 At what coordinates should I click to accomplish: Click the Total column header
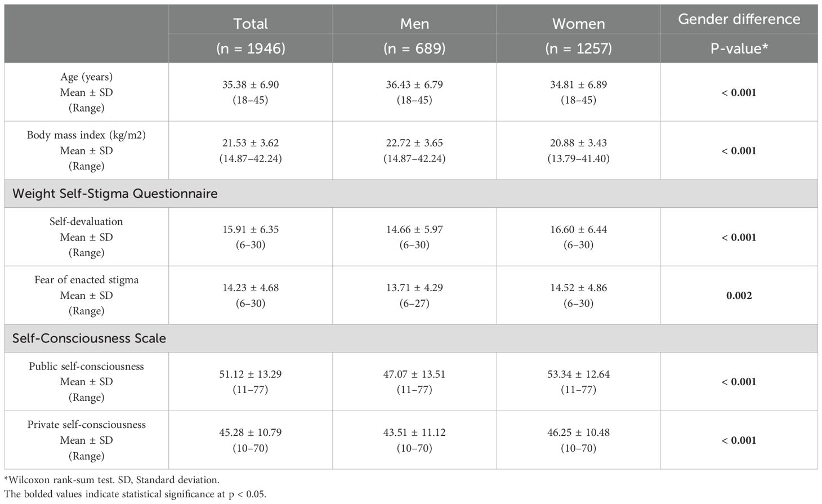251,24
